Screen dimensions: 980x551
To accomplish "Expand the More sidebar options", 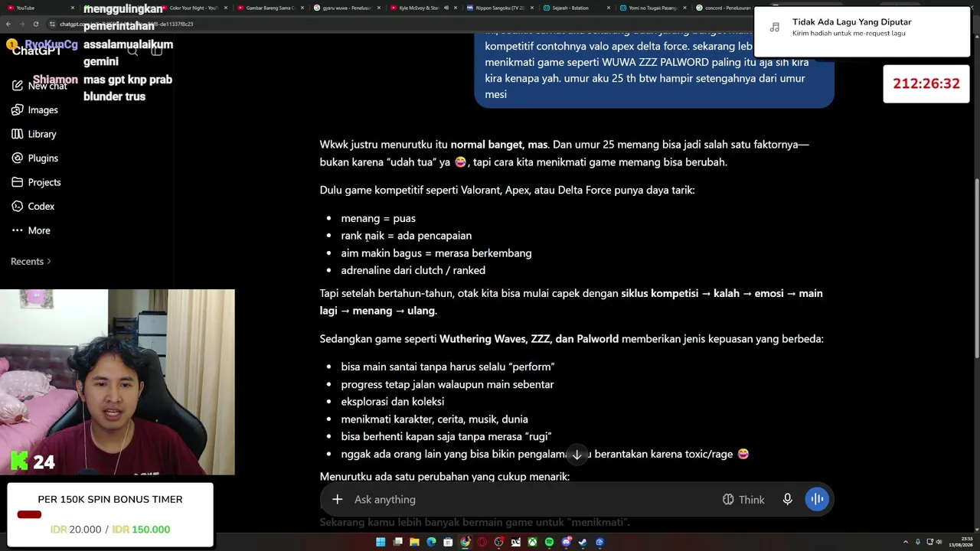I will click(x=31, y=230).
